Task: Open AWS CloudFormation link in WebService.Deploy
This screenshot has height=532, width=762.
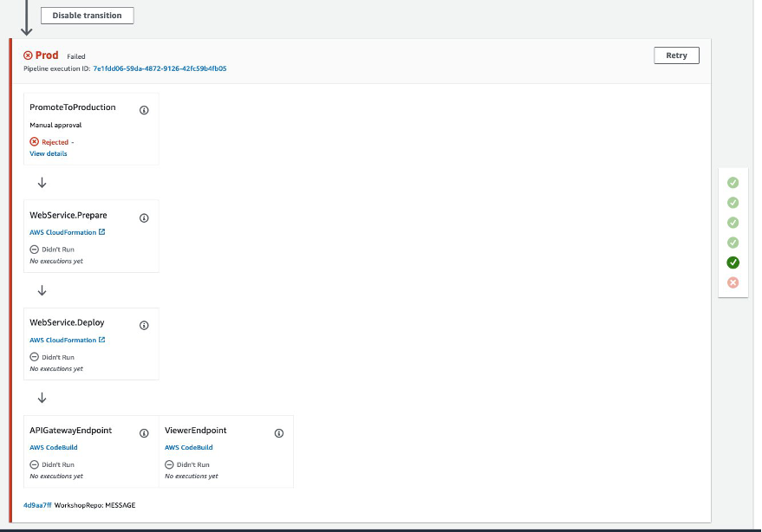Action: (62, 340)
